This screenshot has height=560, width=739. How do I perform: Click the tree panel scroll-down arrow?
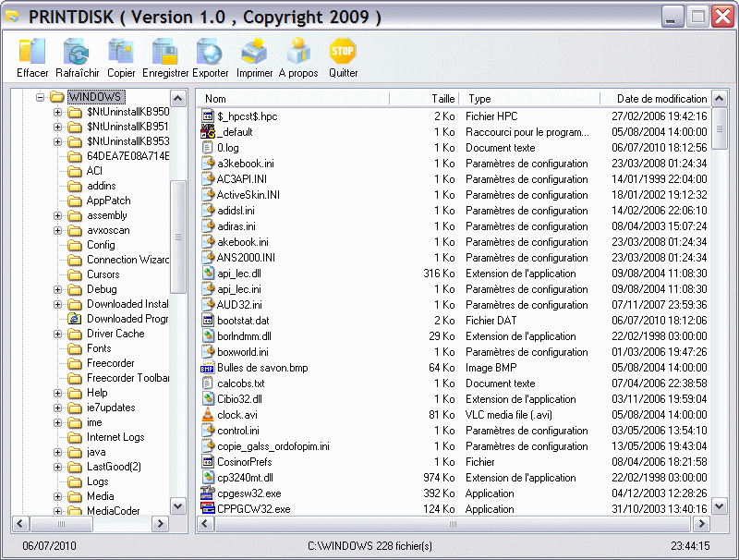coord(177,506)
